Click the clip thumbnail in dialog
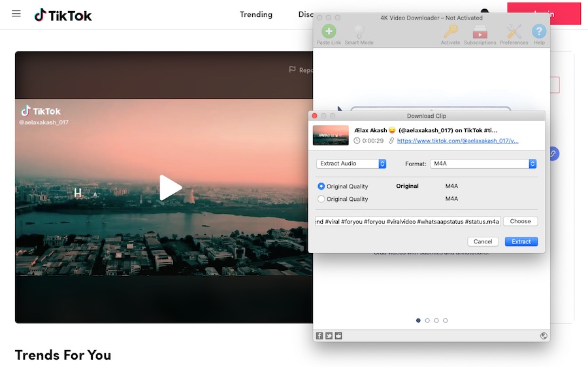Viewport: 588px width, 367px height. click(331, 135)
